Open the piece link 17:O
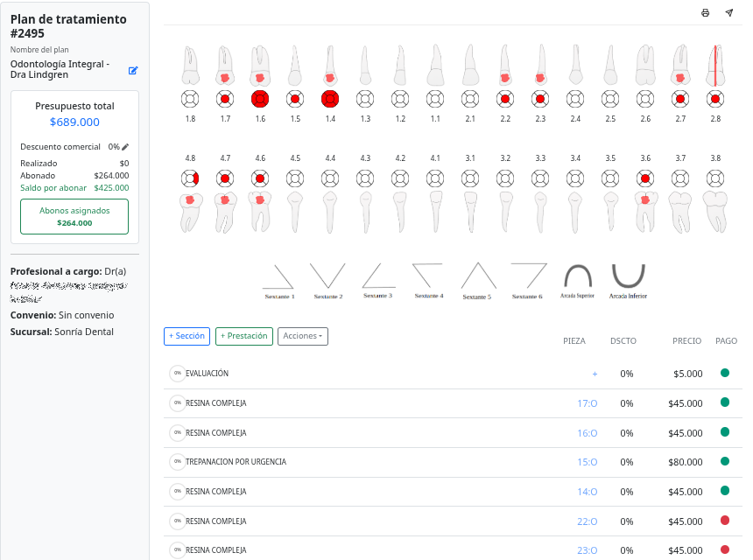 pos(587,403)
